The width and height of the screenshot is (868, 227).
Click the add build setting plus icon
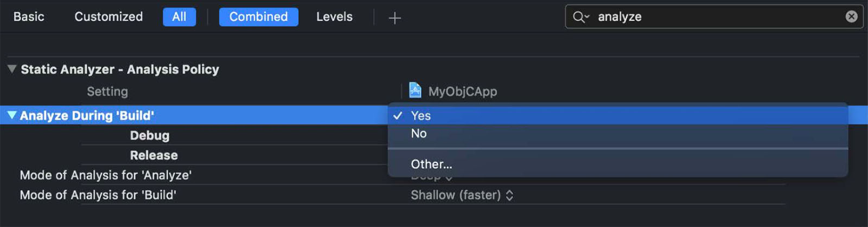[395, 18]
